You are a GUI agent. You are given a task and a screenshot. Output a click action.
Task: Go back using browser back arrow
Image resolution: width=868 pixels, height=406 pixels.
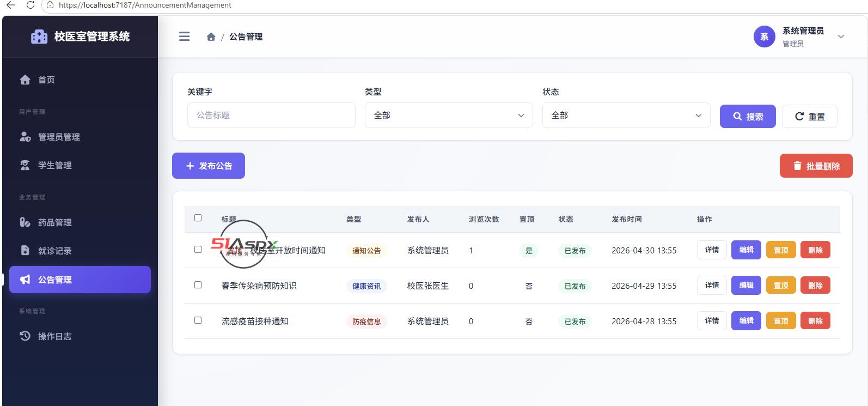point(11,5)
